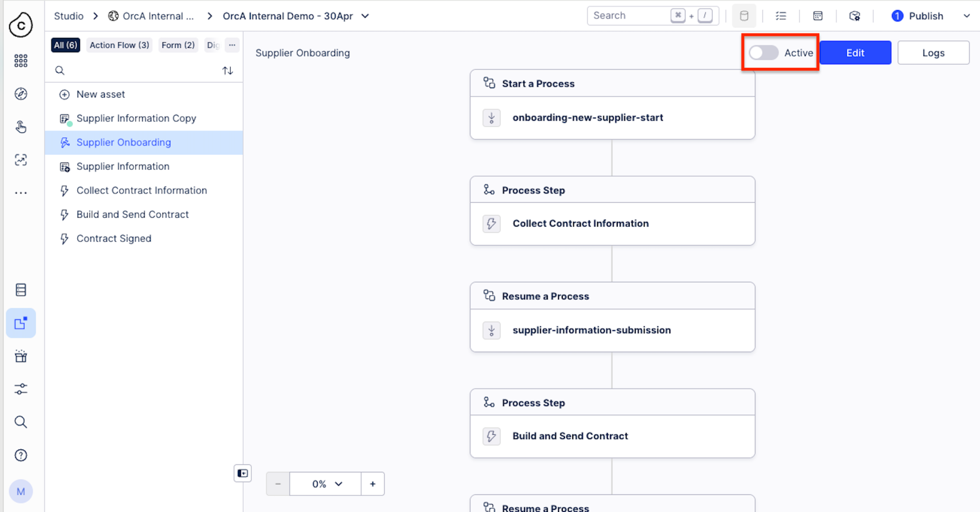Image resolution: width=980 pixels, height=512 pixels.
Task: Click the help question mark icon
Action: (x=21, y=455)
